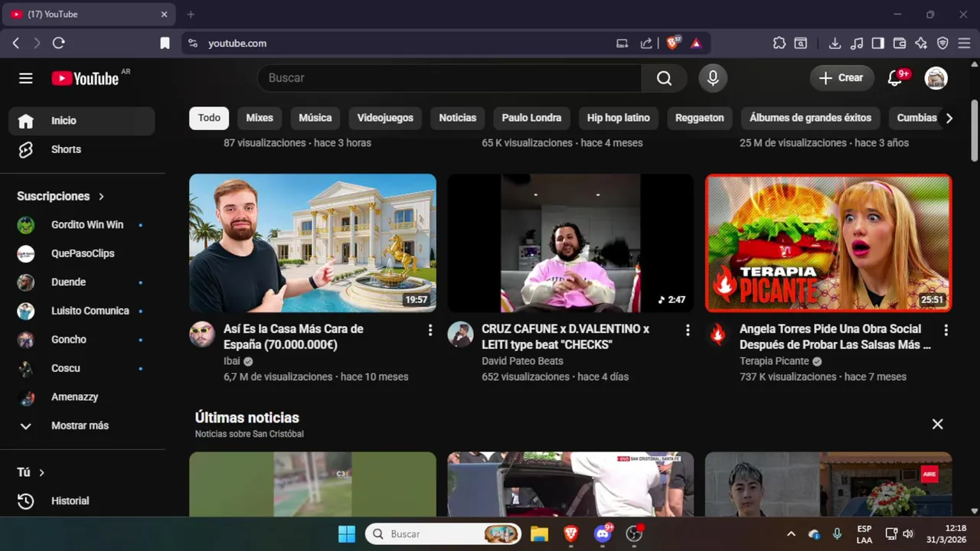The height and width of the screenshot is (551, 980).
Task: Open Discord from taskbar
Action: pos(603,534)
